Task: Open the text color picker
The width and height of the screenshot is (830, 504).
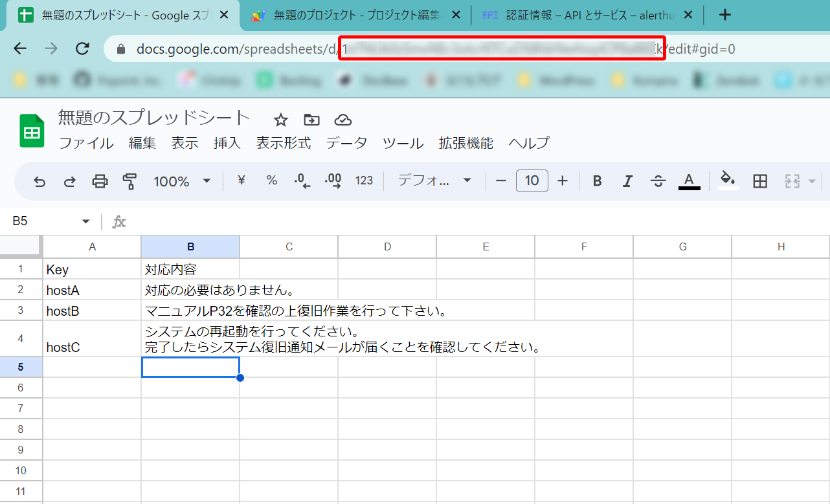Action: click(689, 181)
